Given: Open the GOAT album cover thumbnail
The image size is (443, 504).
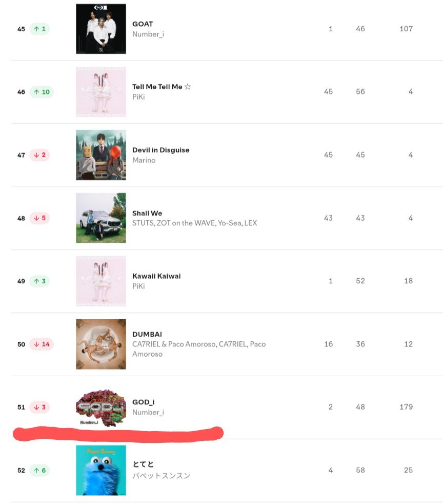Looking at the screenshot, I should click(x=101, y=29).
